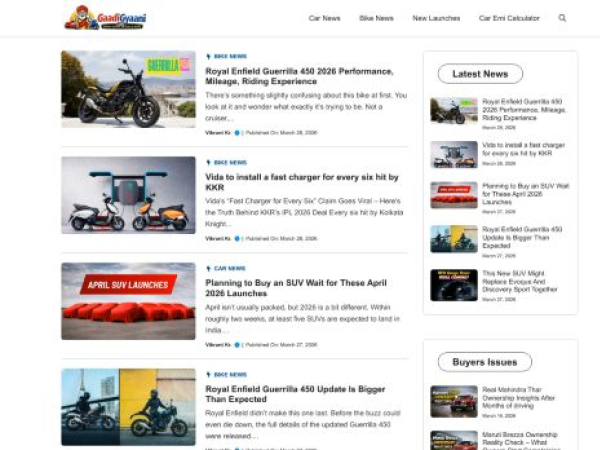Go to New Launches page
600x450 pixels.
pyautogui.click(x=435, y=18)
